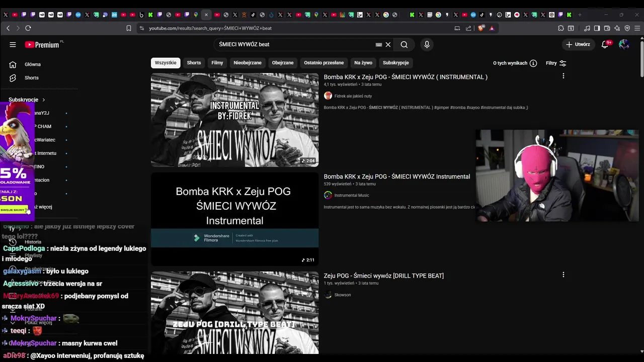The image size is (644, 362).
Task: Select the Wszystkie filter chip
Action: click(166, 63)
